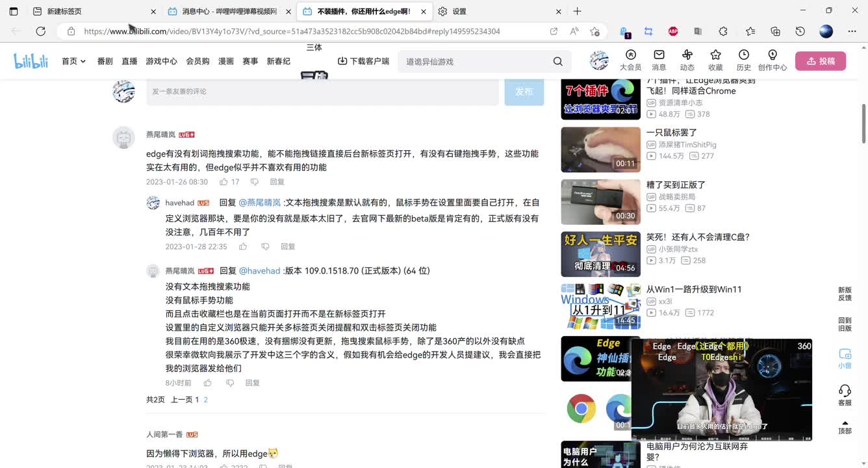Click the 新版反馈 sidebar button

845,294
